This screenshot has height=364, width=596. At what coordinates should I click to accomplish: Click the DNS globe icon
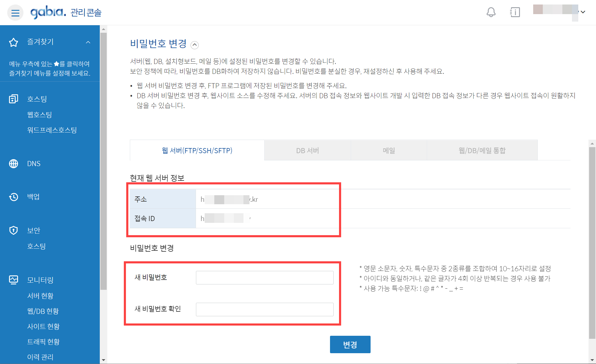[14, 164]
